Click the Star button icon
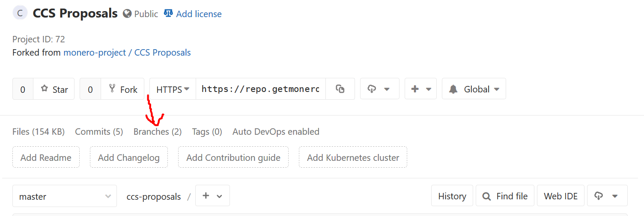This screenshot has width=644, height=216. click(44, 89)
